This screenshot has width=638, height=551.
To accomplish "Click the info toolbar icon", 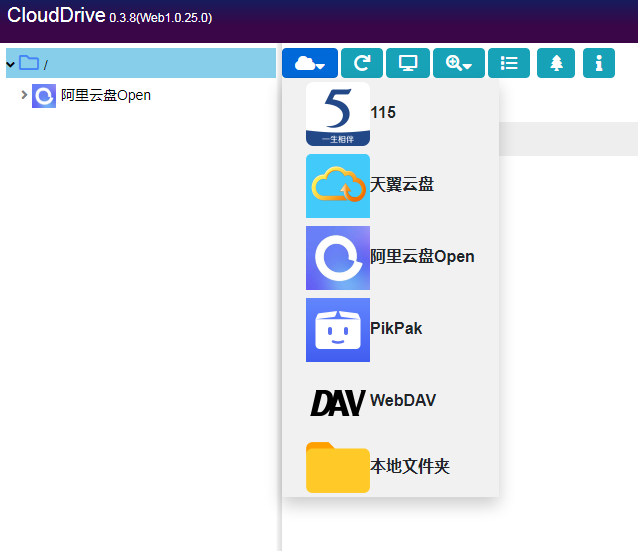I will click(599, 63).
